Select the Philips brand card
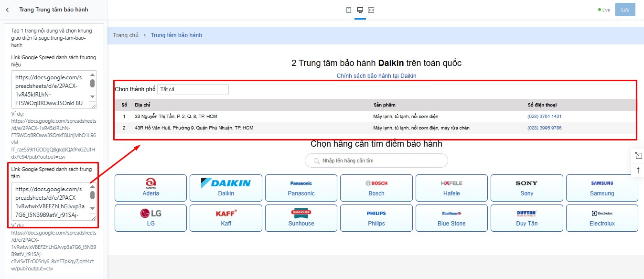644x279 pixels. tap(376, 218)
